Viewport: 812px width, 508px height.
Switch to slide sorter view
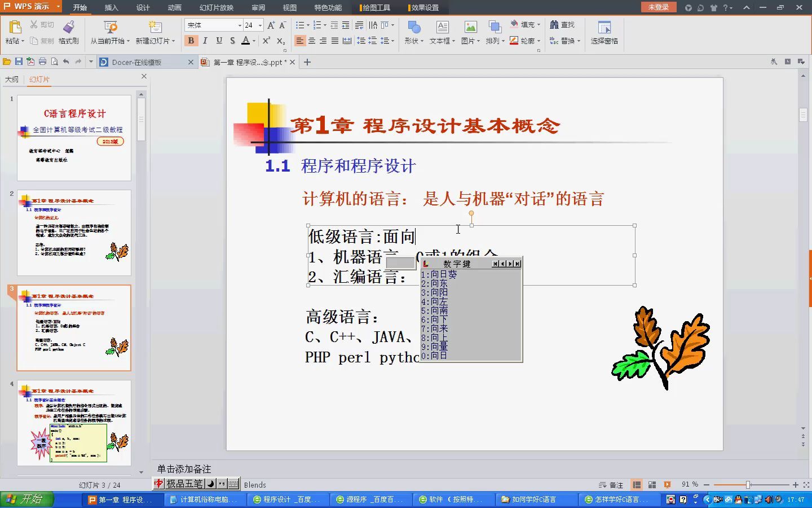click(652, 485)
